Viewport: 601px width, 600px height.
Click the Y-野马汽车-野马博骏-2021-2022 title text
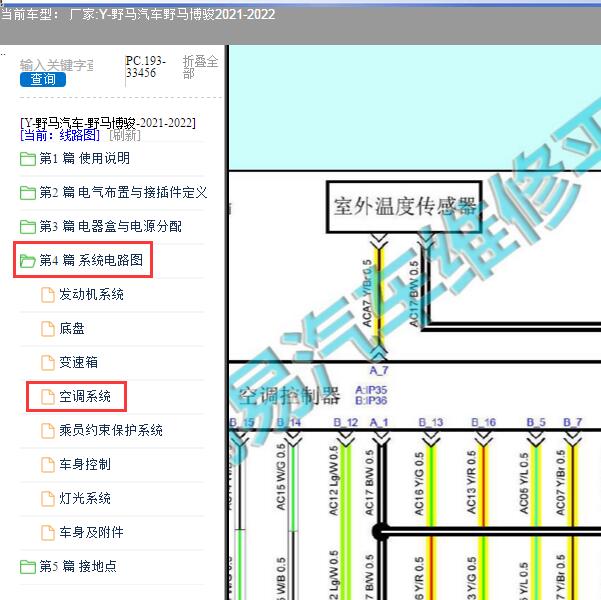(108, 123)
